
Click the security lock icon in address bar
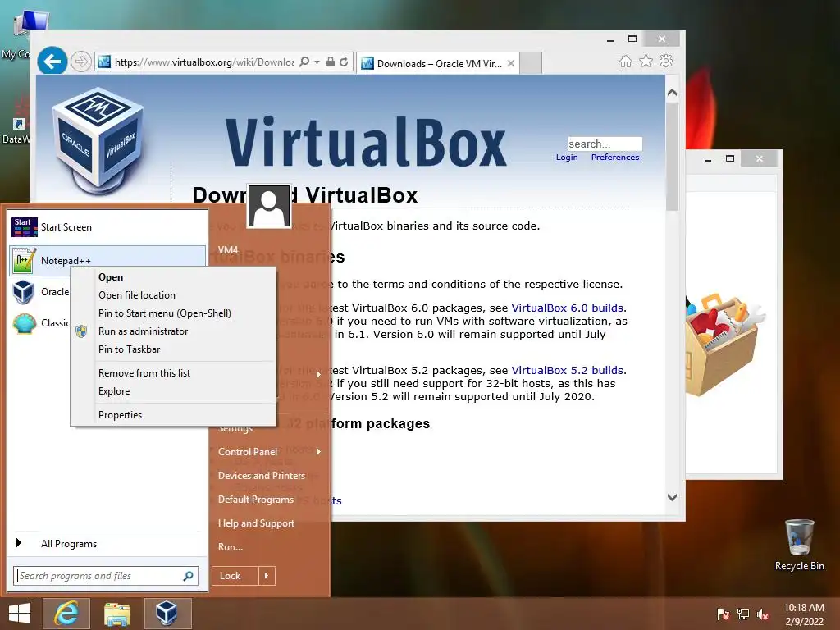pos(331,62)
